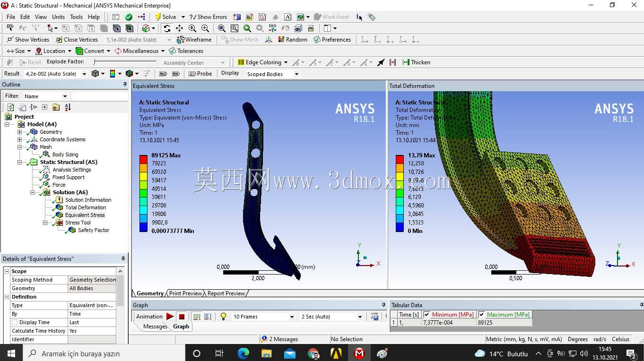Open the Convert dropdown menu
This screenshot has width=644, height=361.
point(93,51)
